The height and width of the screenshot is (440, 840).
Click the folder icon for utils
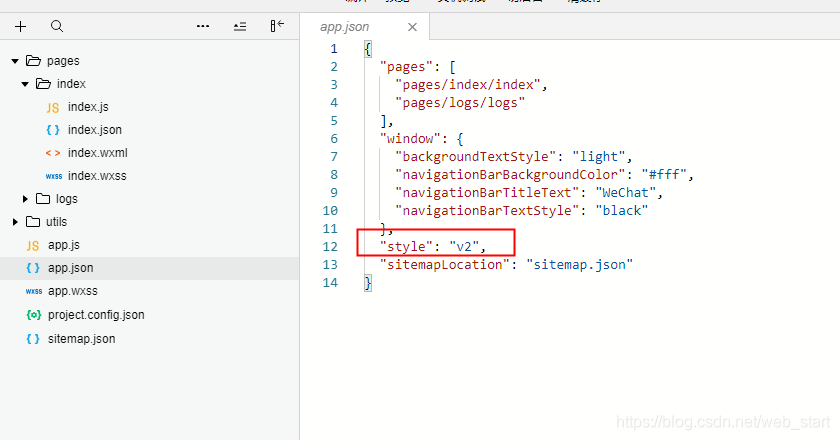coord(33,222)
